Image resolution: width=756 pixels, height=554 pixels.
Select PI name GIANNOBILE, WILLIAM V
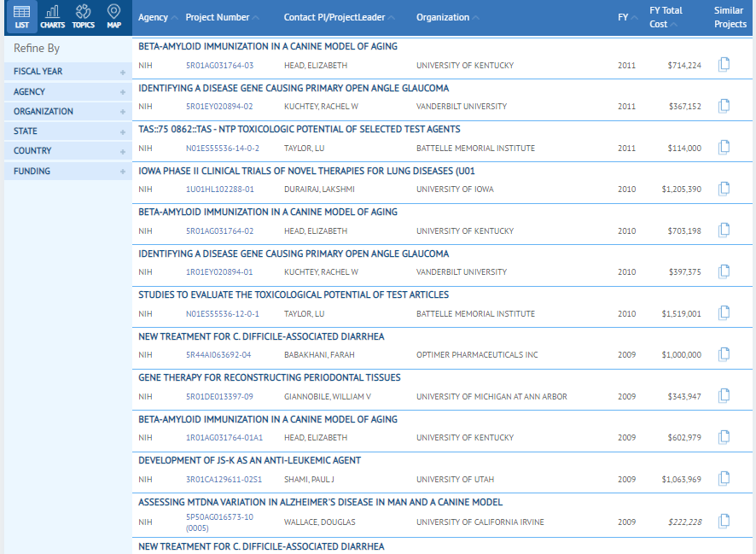coord(328,397)
